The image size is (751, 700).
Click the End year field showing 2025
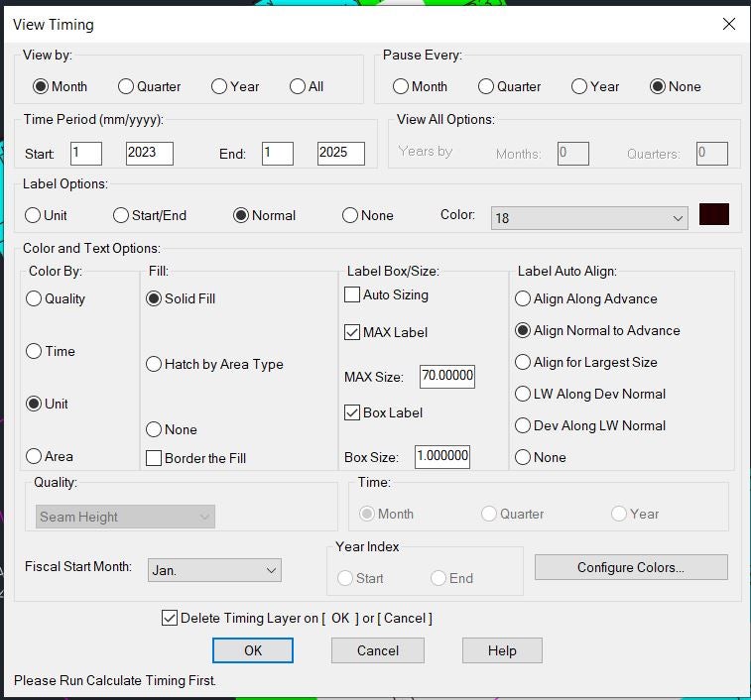[341, 154]
